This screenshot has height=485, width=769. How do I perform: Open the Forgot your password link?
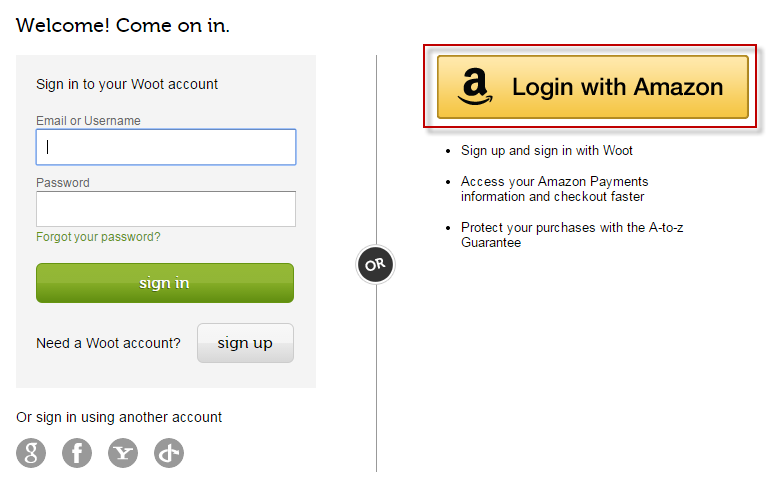pos(98,237)
